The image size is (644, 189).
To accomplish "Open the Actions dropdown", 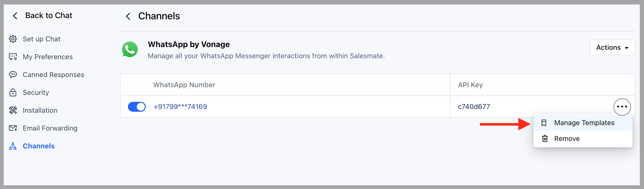I will coord(612,47).
